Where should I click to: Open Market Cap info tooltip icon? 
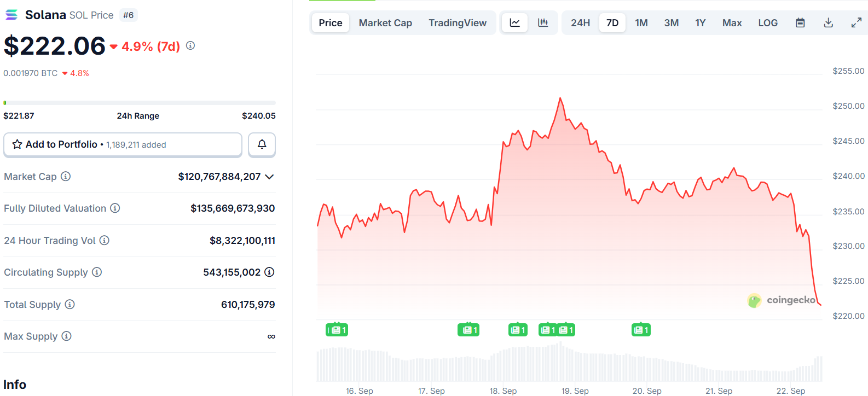coord(66,176)
